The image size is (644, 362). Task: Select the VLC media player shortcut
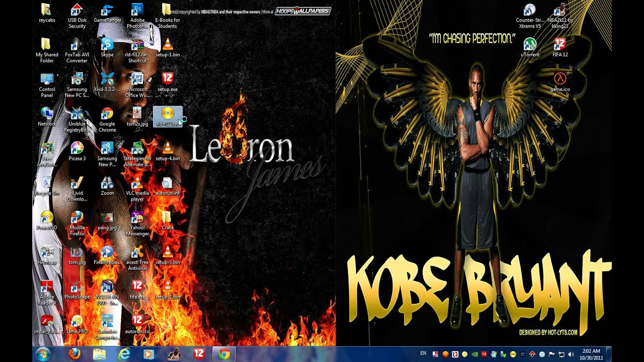137,189
